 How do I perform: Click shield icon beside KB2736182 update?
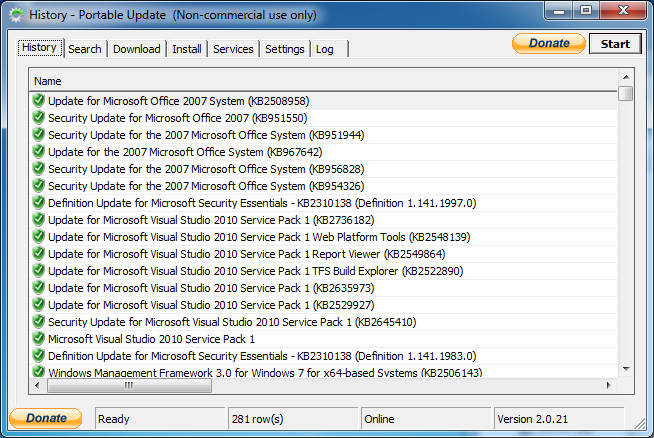(38, 219)
